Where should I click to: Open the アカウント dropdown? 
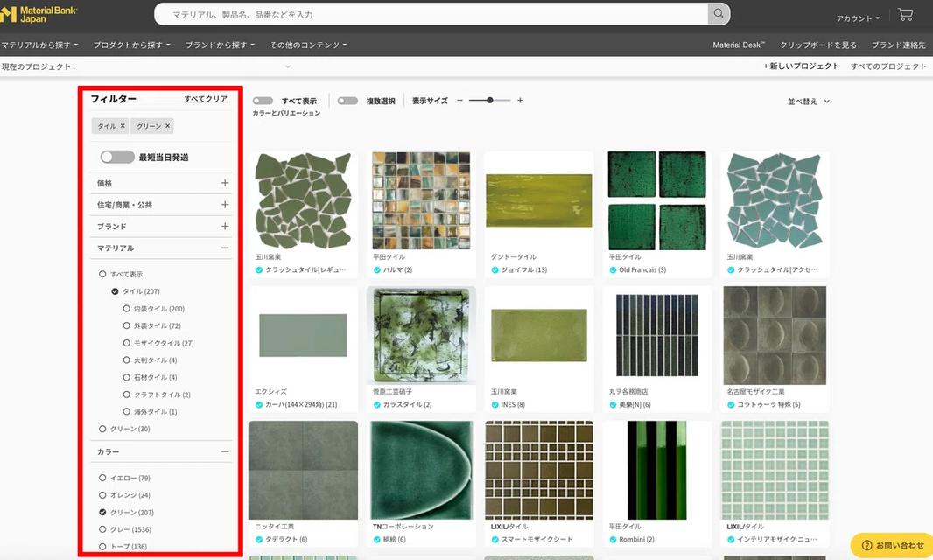(858, 18)
